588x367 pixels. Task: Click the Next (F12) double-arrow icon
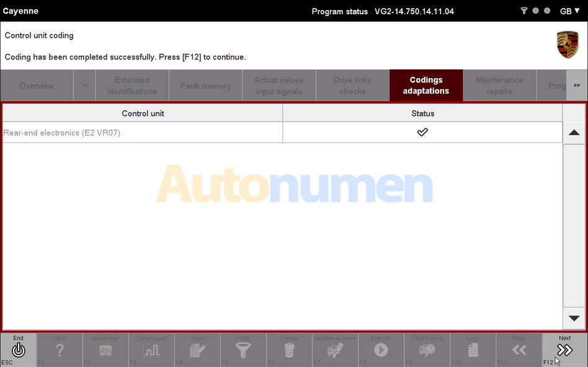(564, 350)
